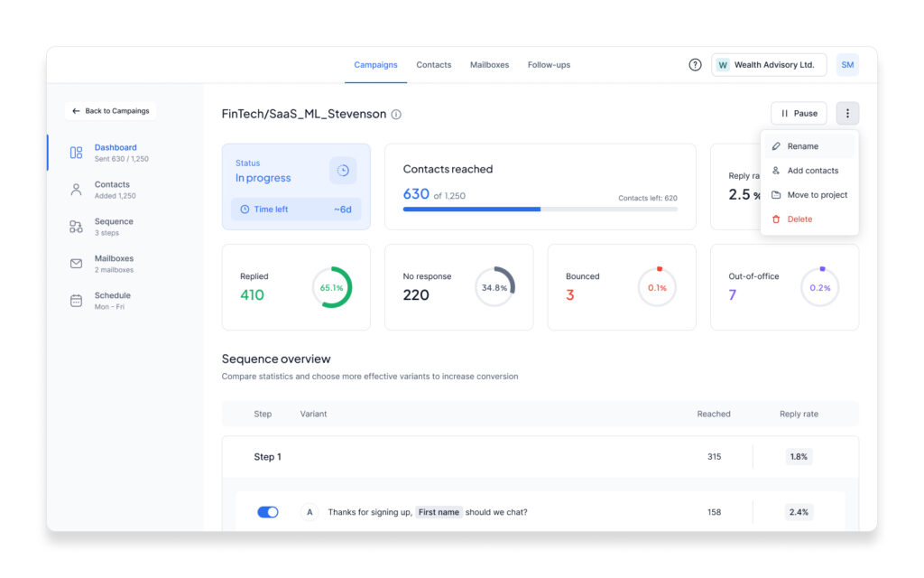Toggle off variant A switch
The image size is (924, 578).
(267, 512)
